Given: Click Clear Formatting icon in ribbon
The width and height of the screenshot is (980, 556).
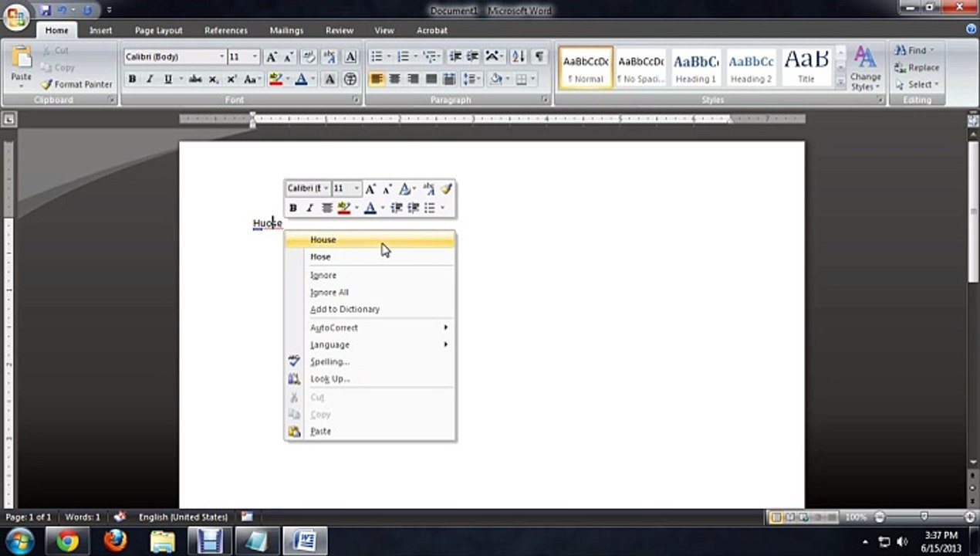Looking at the screenshot, I should click(x=309, y=57).
